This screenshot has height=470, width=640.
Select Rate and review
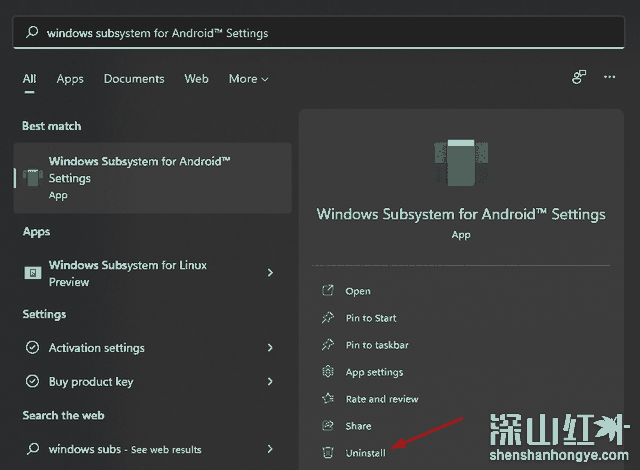click(x=382, y=399)
